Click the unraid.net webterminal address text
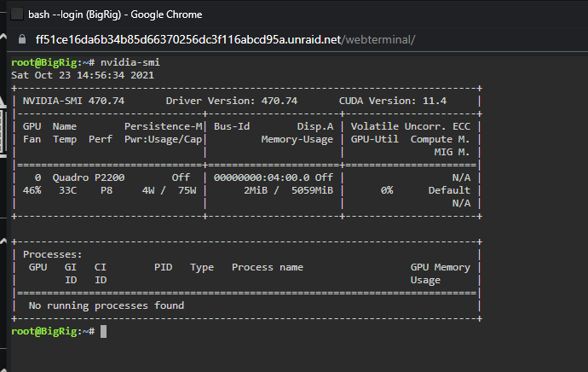This screenshot has width=588, height=372. [x=225, y=39]
